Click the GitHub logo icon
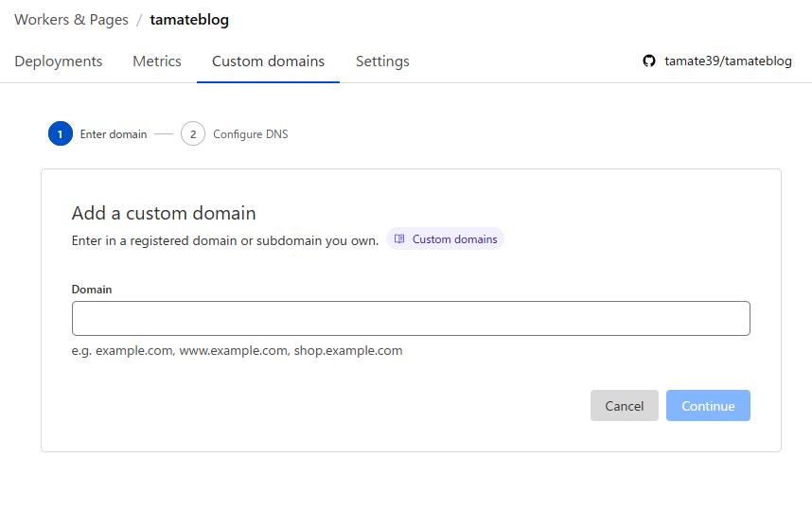The image size is (812, 528). (649, 61)
